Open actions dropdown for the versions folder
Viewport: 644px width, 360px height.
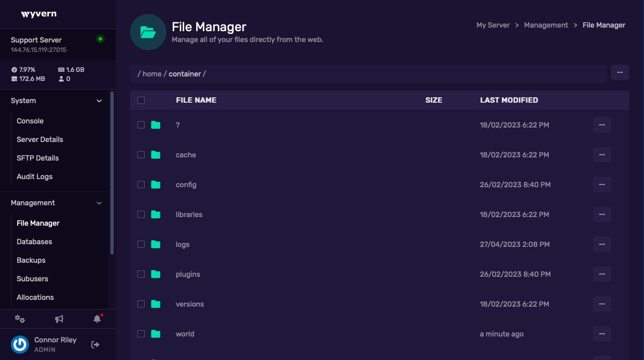[x=602, y=304]
